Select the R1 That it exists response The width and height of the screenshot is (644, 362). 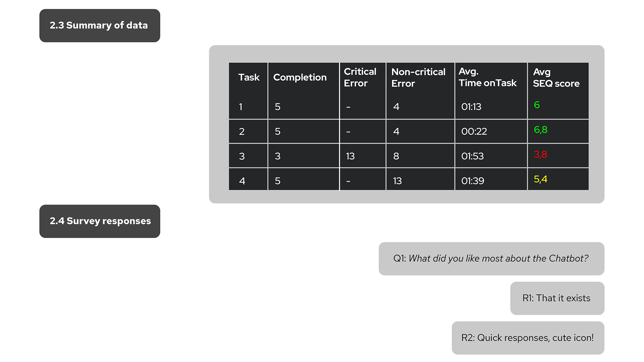[x=557, y=298]
